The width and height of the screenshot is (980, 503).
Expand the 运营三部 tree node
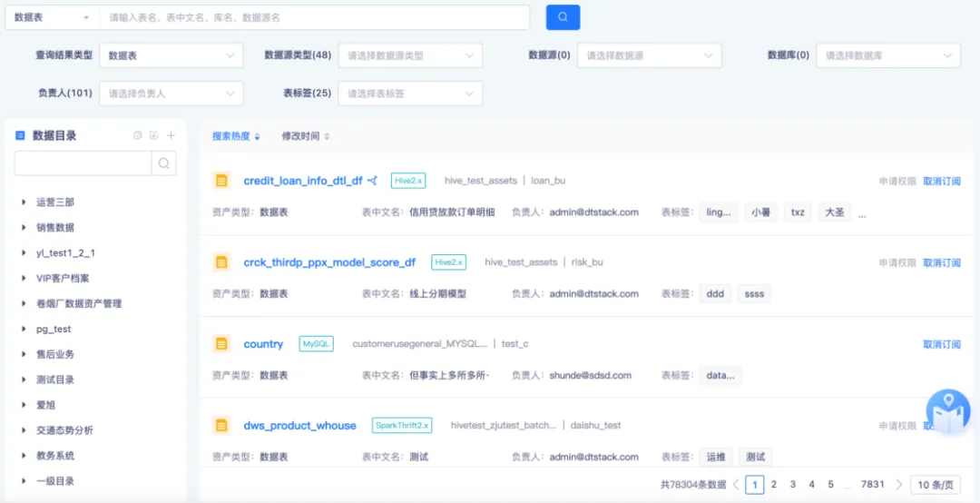tap(24, 202)
